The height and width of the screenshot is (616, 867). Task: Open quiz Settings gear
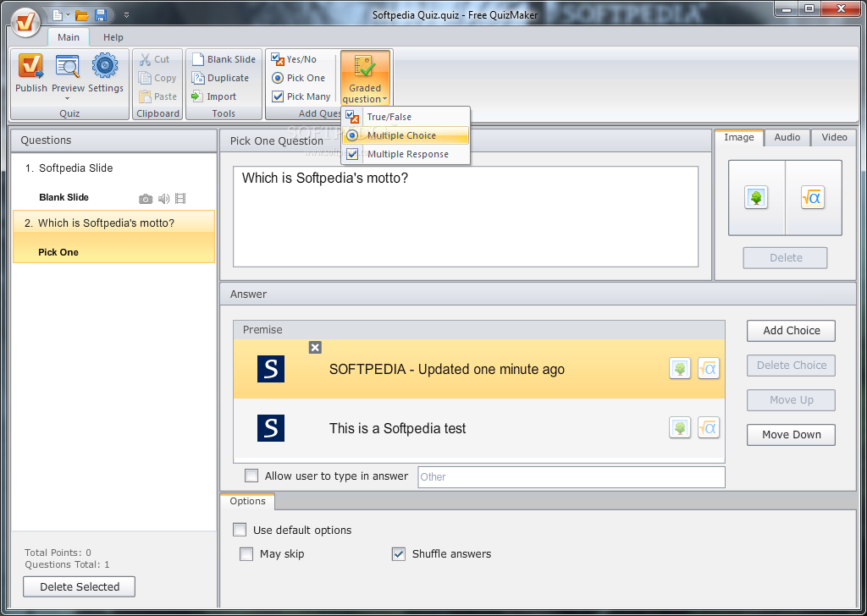point(105,73)
